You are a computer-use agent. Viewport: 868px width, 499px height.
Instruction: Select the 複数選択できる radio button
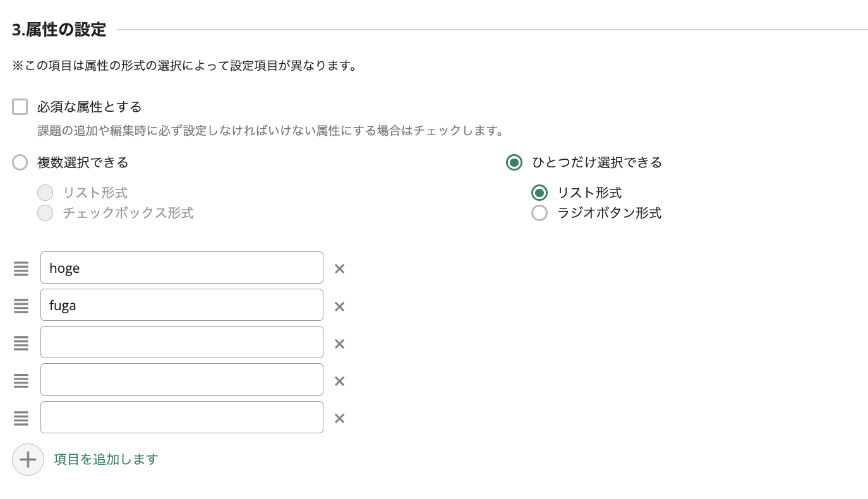coord(20,162)
